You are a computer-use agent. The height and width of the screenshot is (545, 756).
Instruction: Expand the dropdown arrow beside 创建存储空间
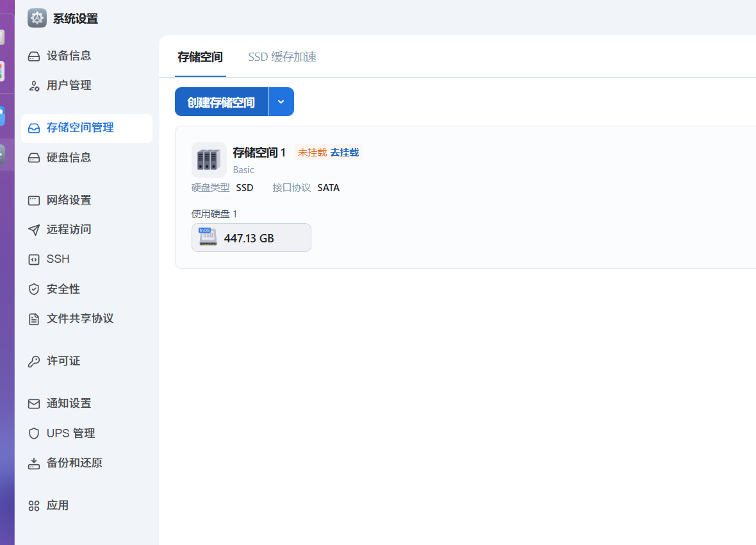281,102
